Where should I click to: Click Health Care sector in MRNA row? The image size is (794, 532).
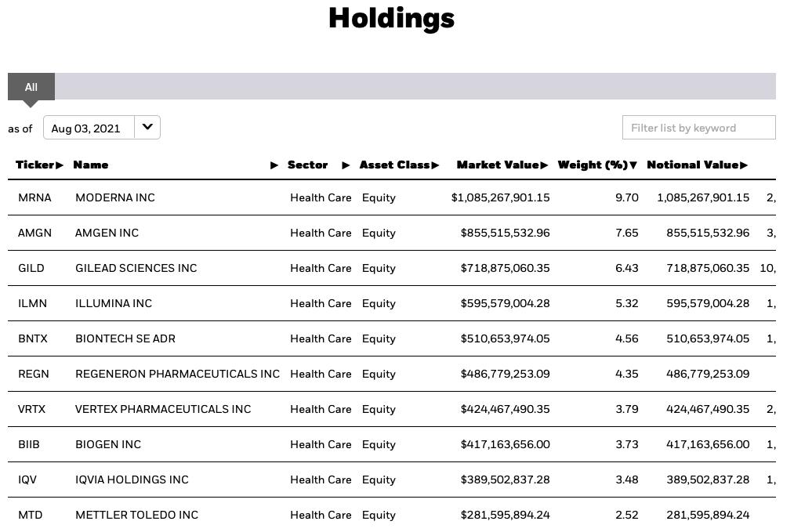(x=321, y=197)
